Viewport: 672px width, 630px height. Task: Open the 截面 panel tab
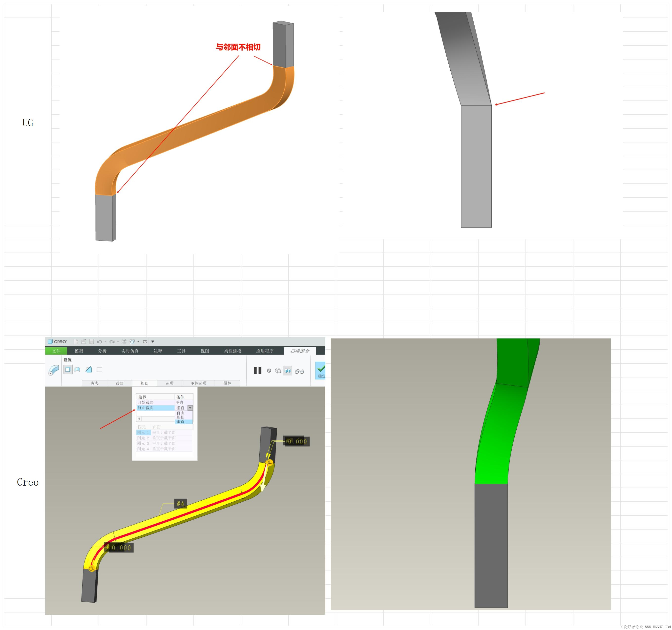point(119,383)
